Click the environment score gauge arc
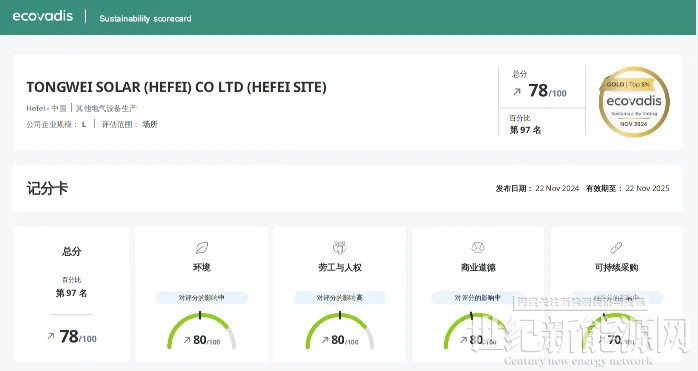 point(202,330)
